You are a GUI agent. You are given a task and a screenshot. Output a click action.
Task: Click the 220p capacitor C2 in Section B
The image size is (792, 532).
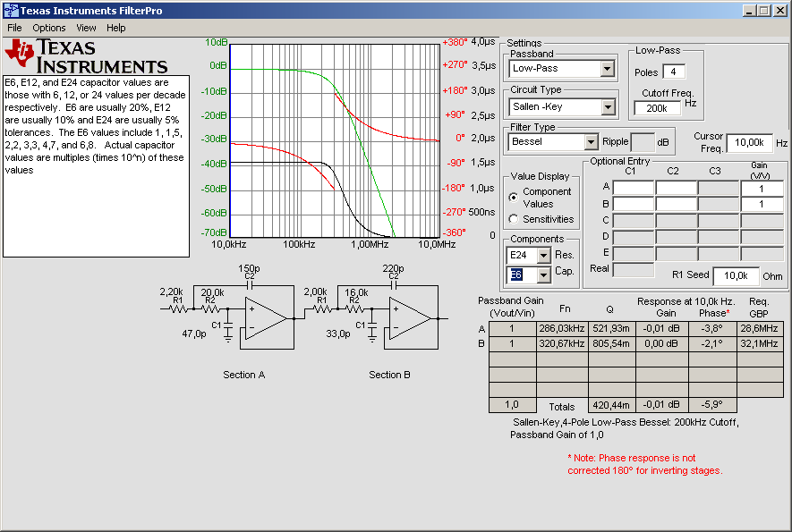click(394, 285)
